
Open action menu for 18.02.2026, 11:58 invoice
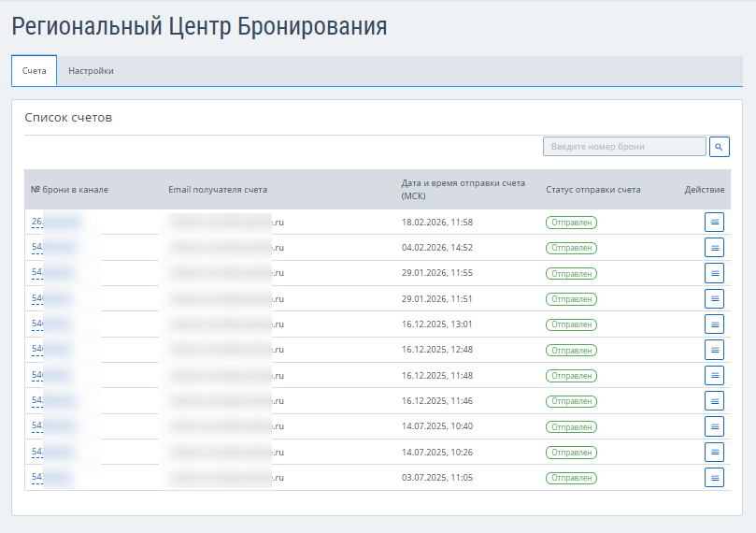click(x=714, y=223)
